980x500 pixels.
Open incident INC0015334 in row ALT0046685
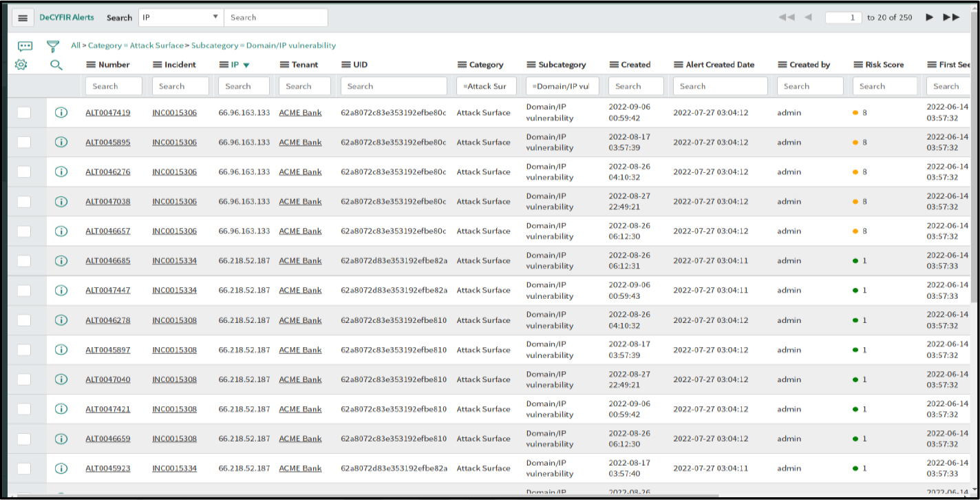(174, 260)
